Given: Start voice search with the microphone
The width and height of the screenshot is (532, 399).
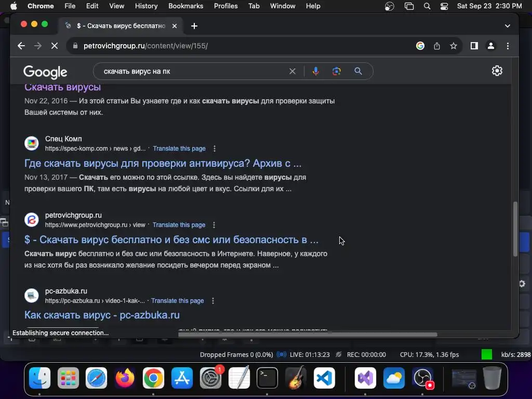Looking at the screenshot, I should [315, 71].
